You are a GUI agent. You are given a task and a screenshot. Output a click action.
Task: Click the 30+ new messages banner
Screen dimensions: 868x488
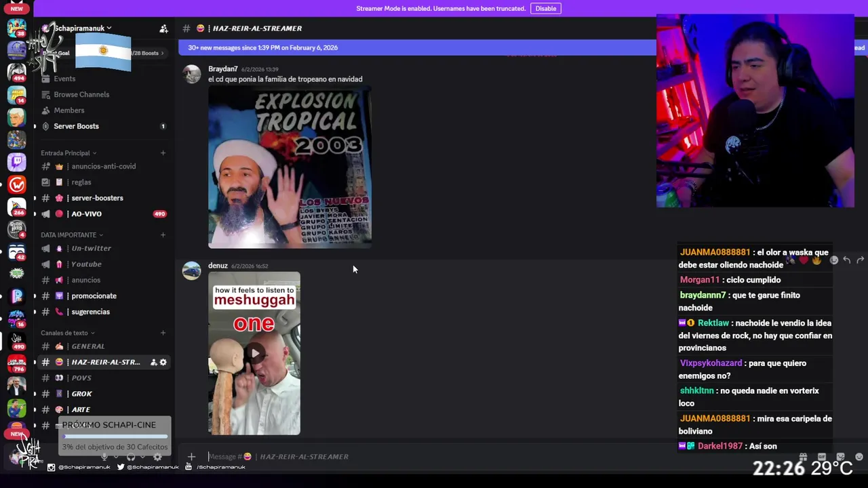417,47
